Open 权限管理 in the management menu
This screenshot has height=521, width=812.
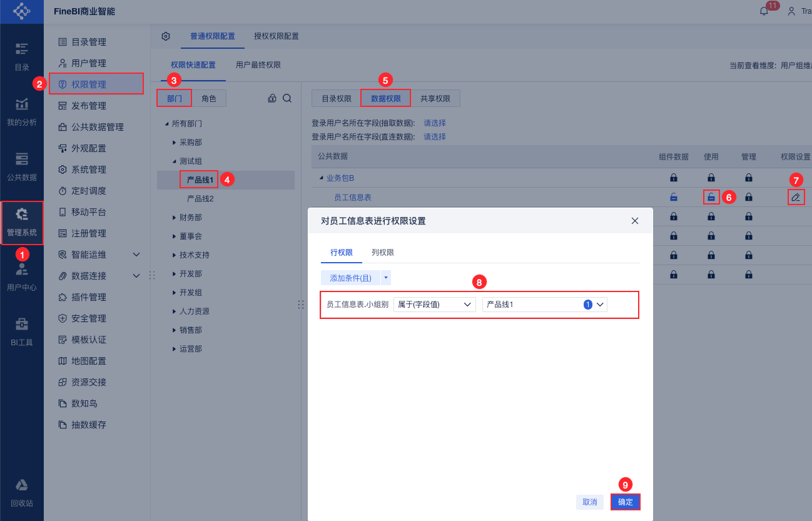coord(96,84)
